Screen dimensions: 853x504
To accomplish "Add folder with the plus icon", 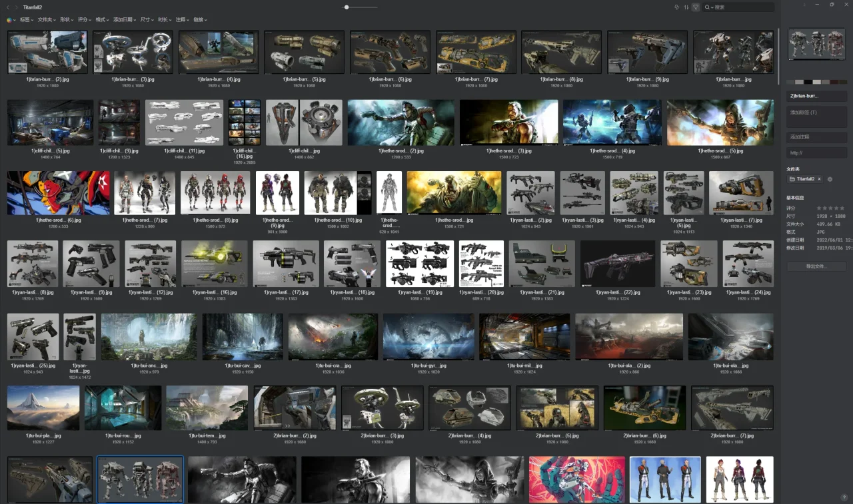I will 830,179.
